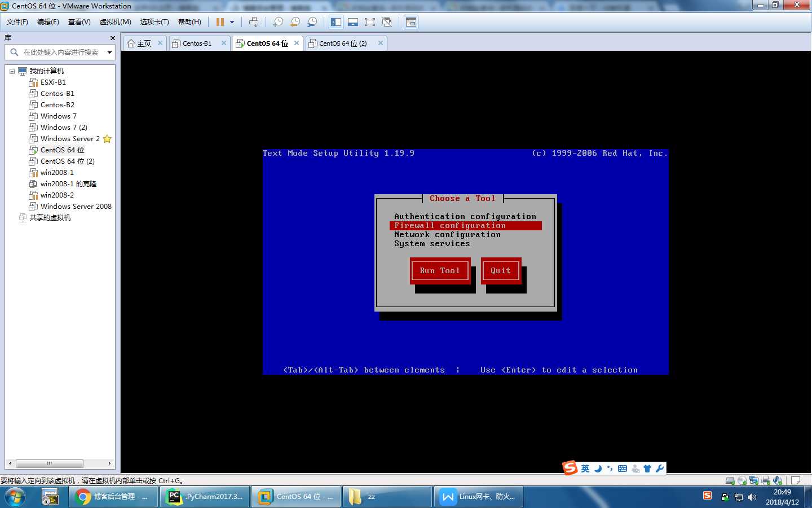Enter full screen mode via toolbar icon
812x508 pixels.
pos(370,22)
